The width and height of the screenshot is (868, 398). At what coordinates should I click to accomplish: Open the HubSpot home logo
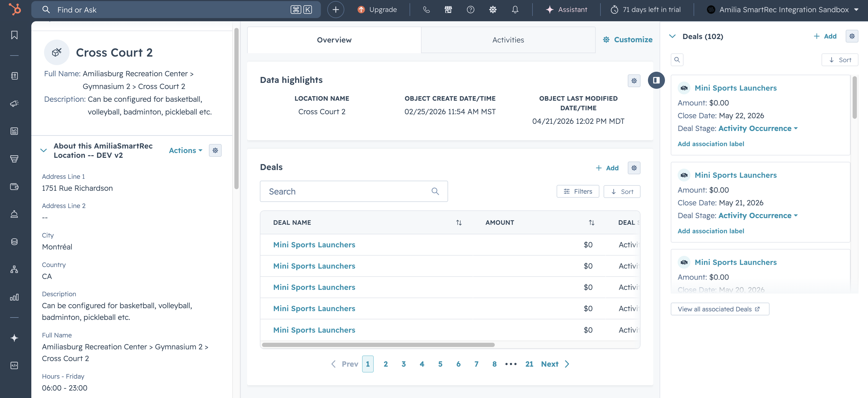click(15, 9)
